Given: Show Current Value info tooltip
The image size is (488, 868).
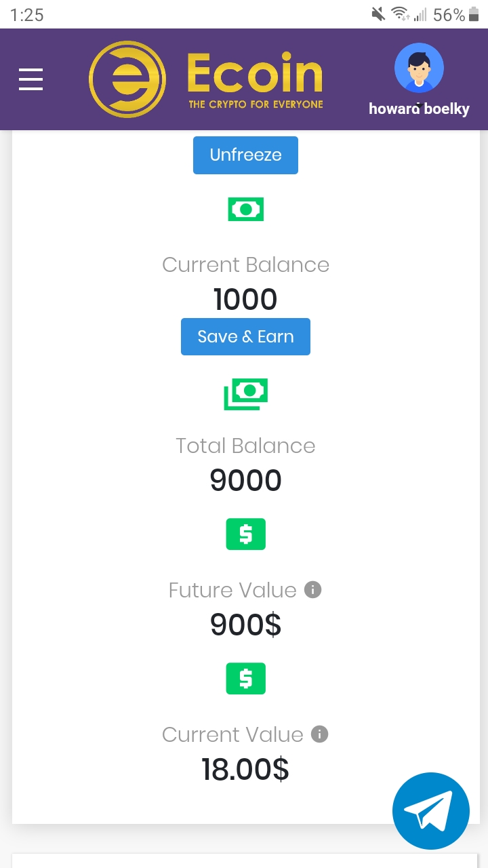Looking at the screenshot, I should click(x=319, y=734).
